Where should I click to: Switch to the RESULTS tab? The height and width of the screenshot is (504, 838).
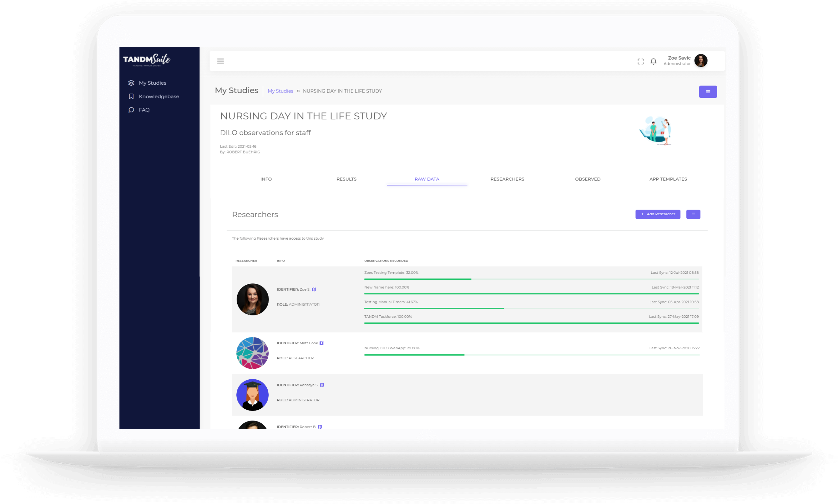point(346,179)
